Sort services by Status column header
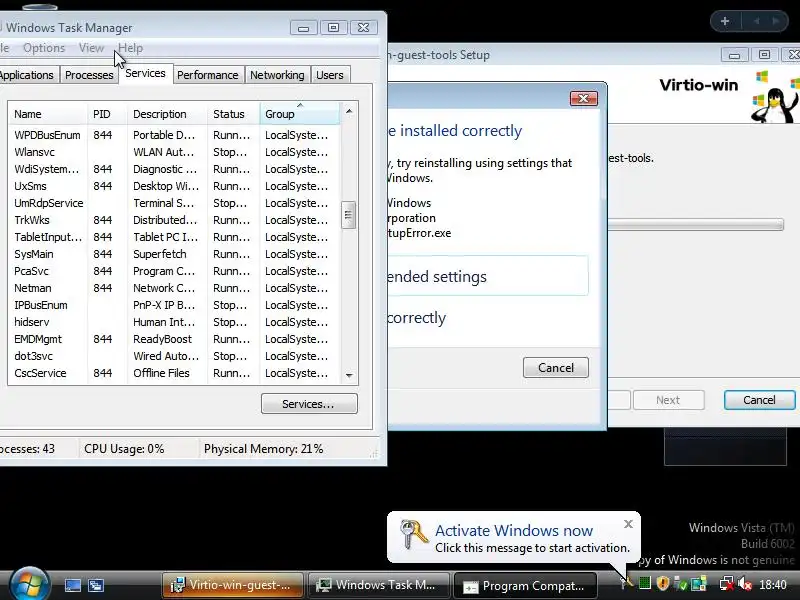 234,114
